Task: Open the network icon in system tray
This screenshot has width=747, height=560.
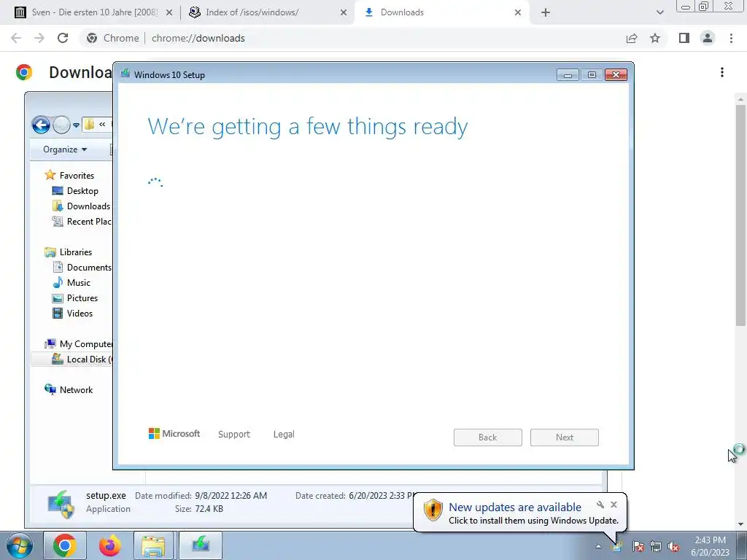Action: (x=656, y=547)
